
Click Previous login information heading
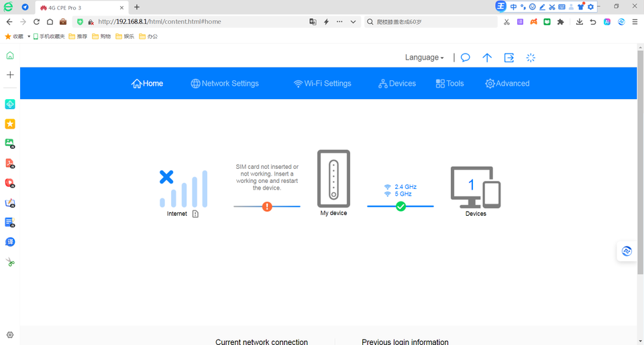click(405, 342)
